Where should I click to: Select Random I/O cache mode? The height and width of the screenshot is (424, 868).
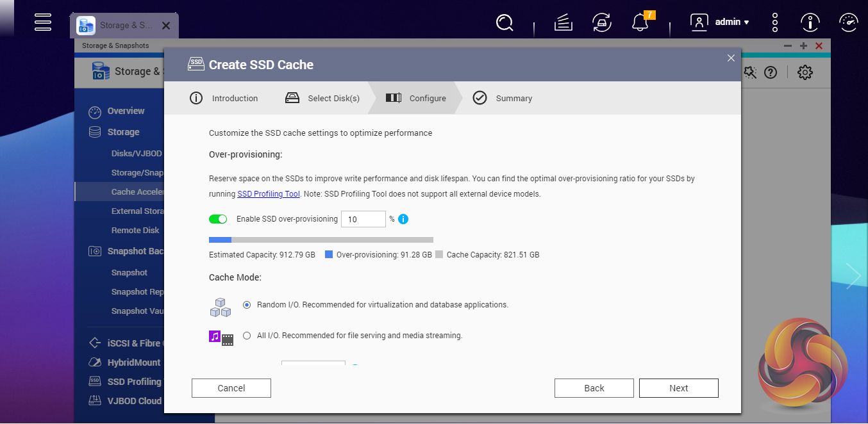click(x=247, y=305)
